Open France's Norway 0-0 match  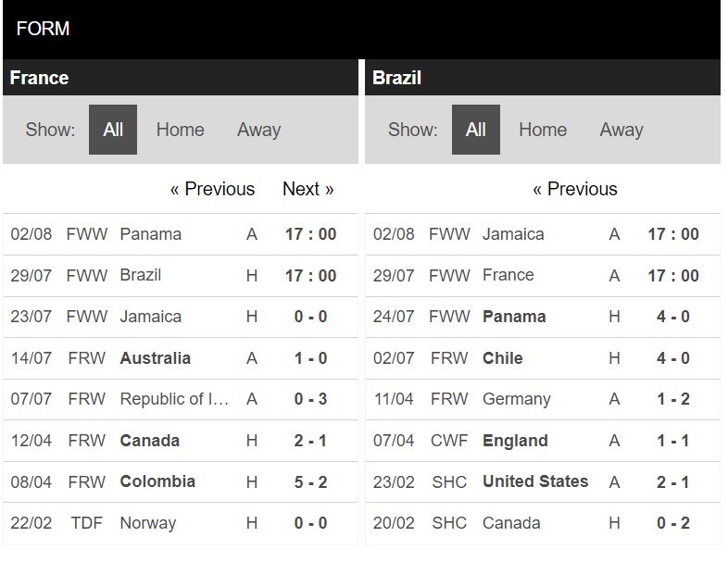tap(180, 523)
